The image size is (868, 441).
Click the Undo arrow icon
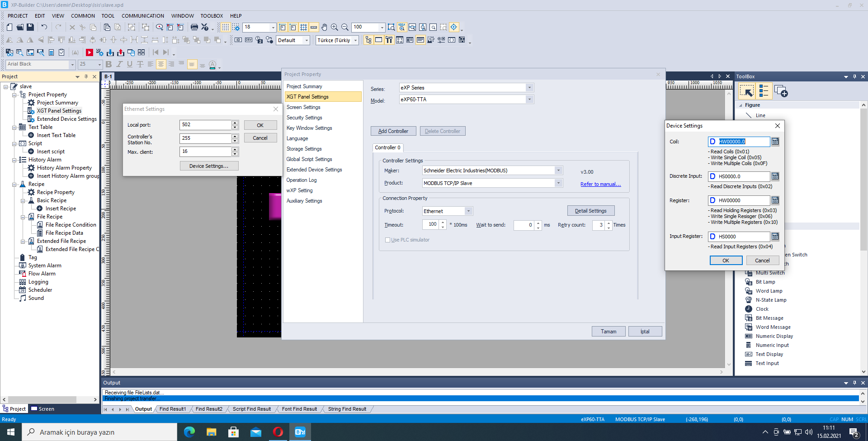(x=44, y=28)
